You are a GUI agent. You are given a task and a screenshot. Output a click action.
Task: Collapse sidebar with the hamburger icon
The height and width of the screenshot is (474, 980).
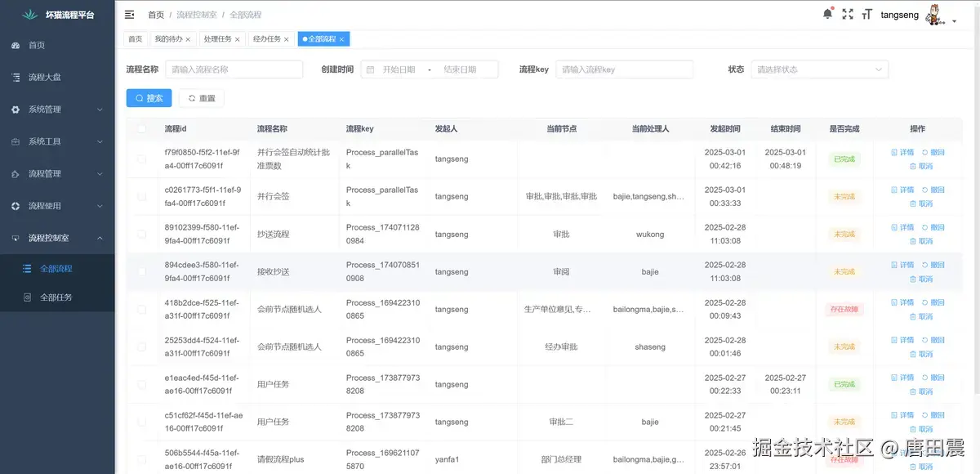[x=130, y=15]
